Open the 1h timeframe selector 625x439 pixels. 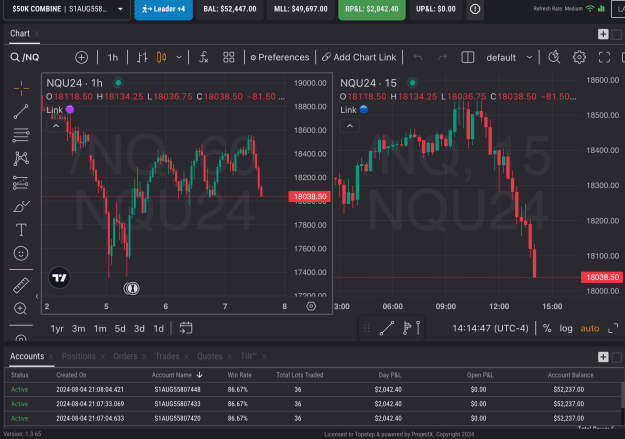click(113, 57)
